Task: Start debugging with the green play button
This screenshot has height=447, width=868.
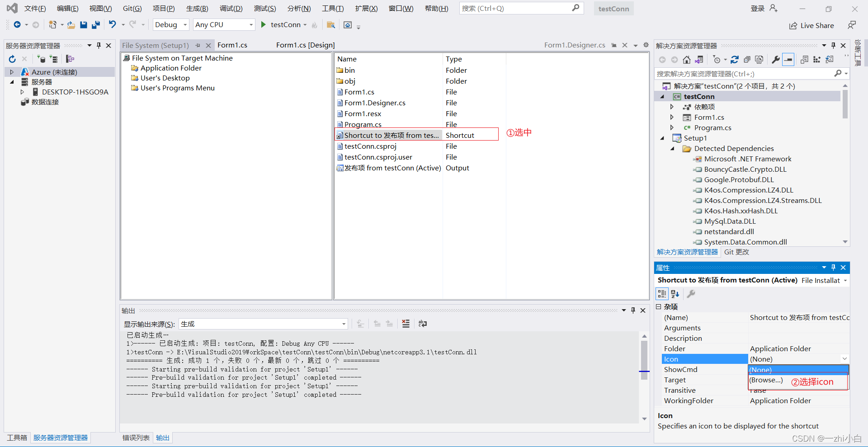Action: 263,25
